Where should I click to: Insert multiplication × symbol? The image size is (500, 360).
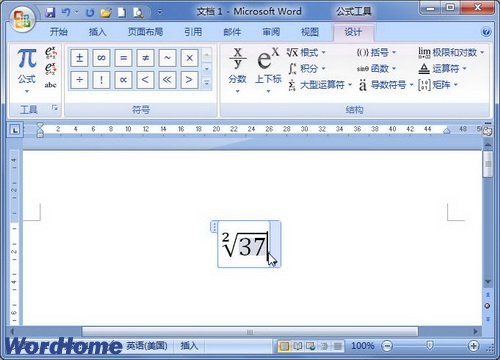[x=189, y=58]
